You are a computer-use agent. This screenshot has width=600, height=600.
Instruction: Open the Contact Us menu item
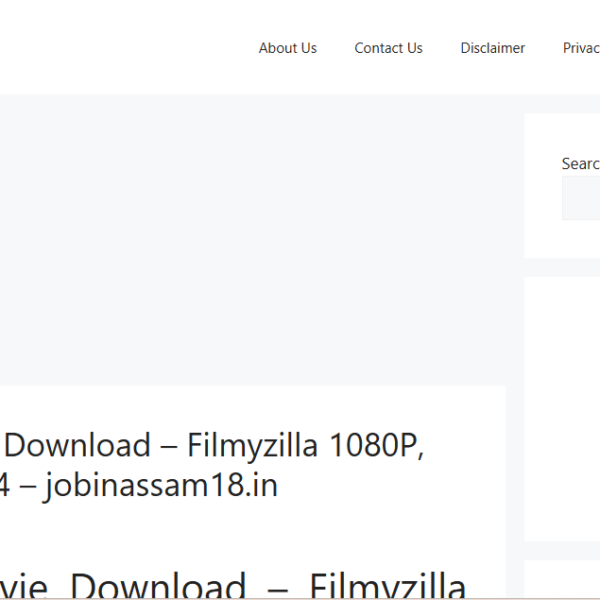(x=388, y=48)
